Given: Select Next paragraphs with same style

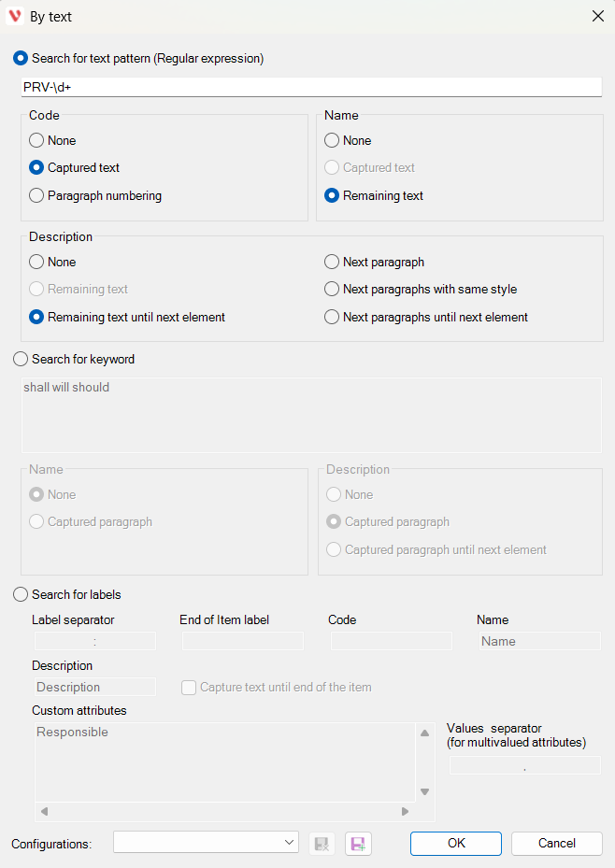Looking at the screenshot, I should click(332, 289).
